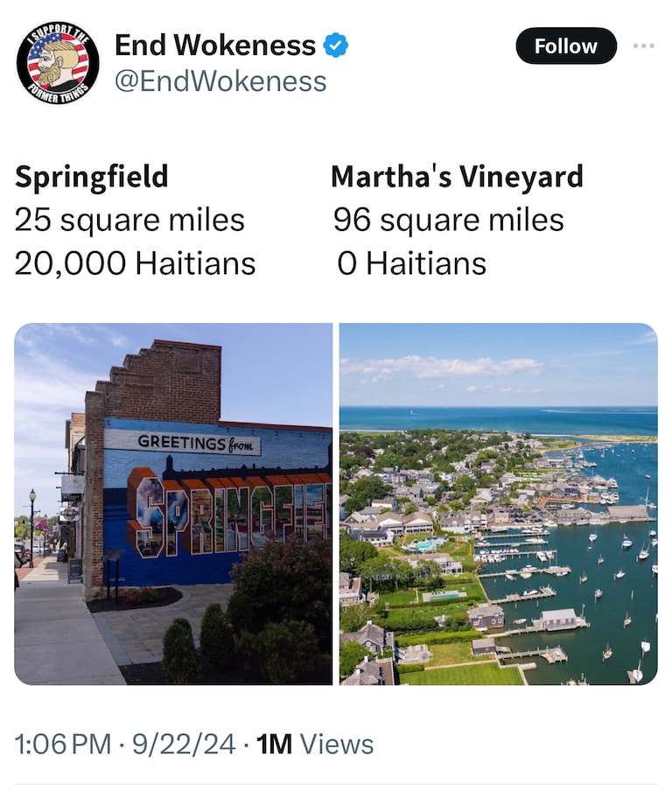
Task: Follow the End Wokeness account
Action: (566, 46)
